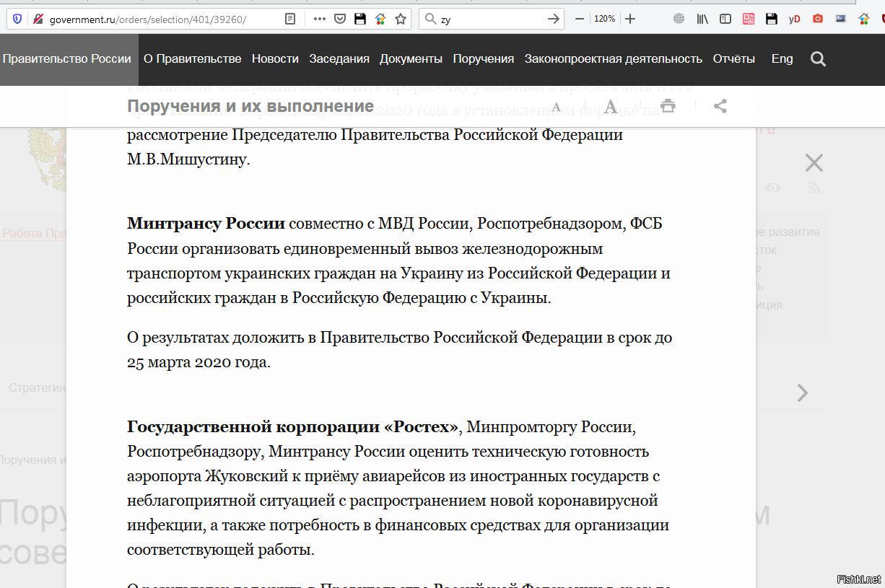Open Законопроектная деятельность section
Image resolution: width=885 pixels, height=588 pixels.
pos(614,59)
